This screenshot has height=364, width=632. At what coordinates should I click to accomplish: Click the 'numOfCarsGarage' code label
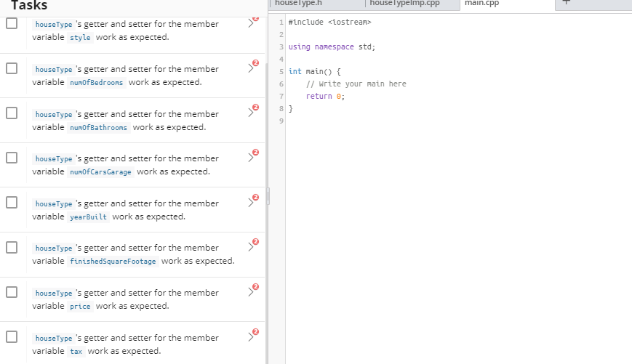(x=100, y=172)
